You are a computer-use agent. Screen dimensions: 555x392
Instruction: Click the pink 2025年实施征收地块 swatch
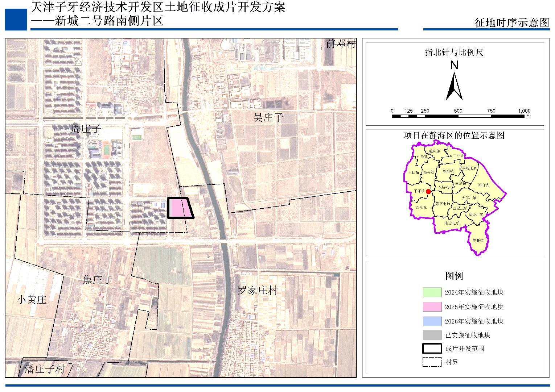point(432,306)
